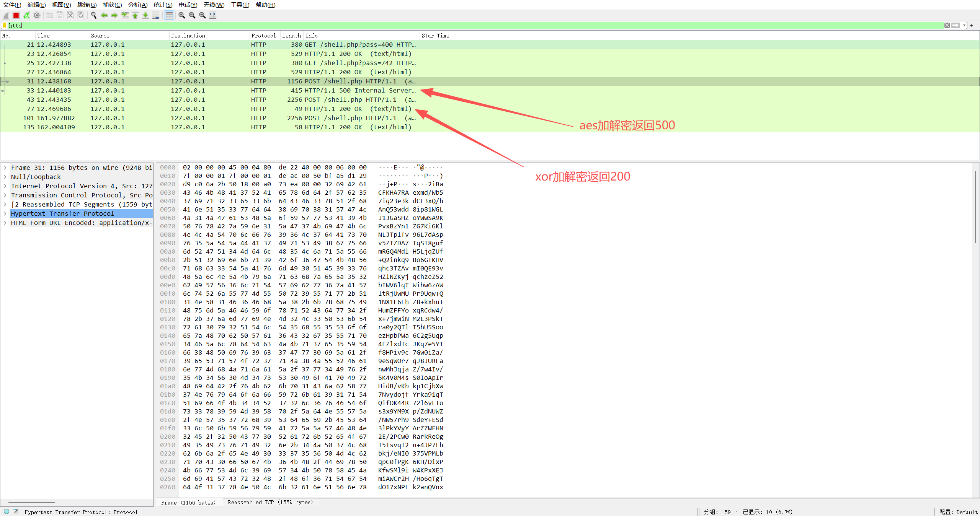The width and height of the screenshot is (980, 516).
Task: Click the go to first packet icon
Action: point(135,15)
